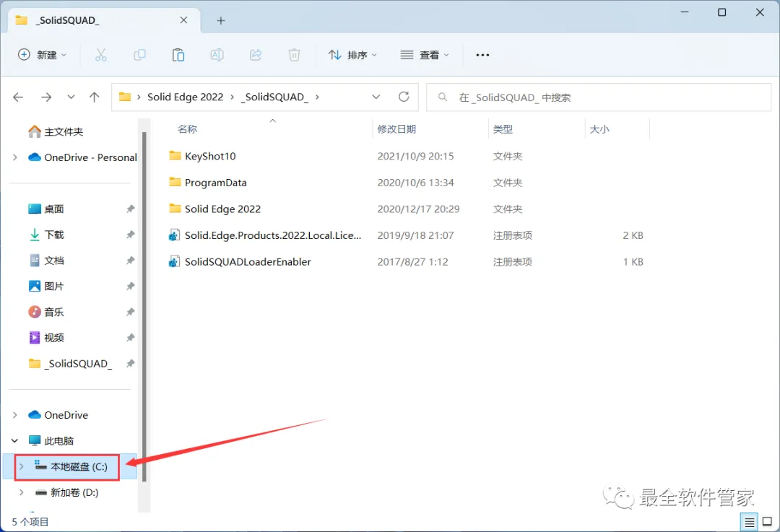Open 桌面 Desktop quick access
This screenshot has width=780, height=532.
(x=46, y=209)
